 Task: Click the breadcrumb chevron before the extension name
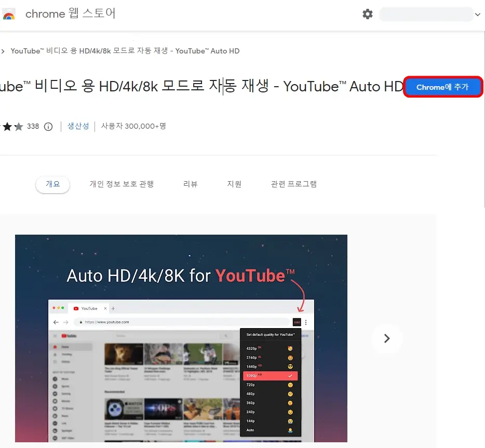4,51
